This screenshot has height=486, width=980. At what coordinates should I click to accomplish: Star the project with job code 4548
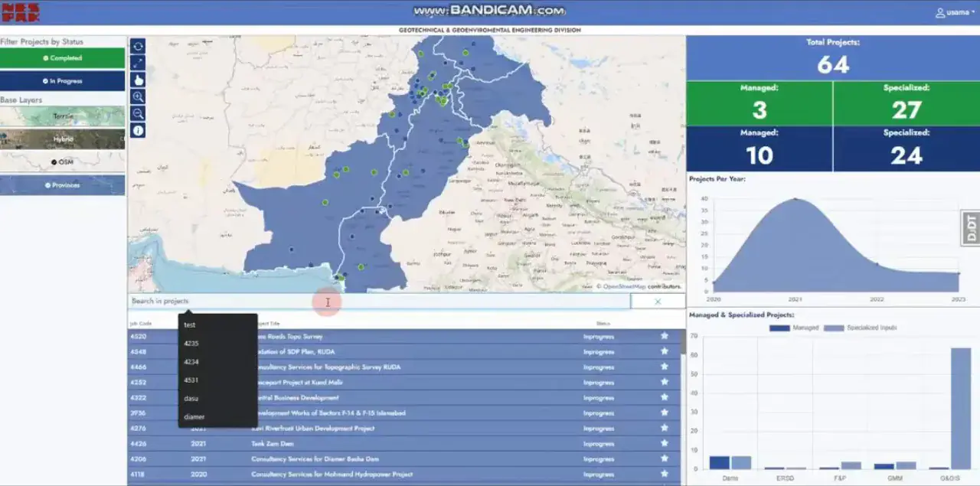(x=665, y=351)
